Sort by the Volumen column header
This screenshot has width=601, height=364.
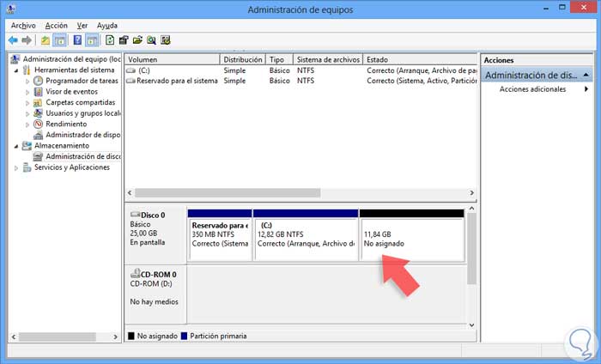(172, 59)
